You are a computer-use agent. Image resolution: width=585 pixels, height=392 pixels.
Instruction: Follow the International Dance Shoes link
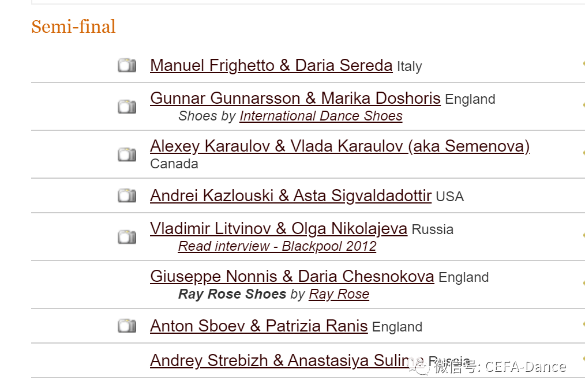[x=321, y=116]
